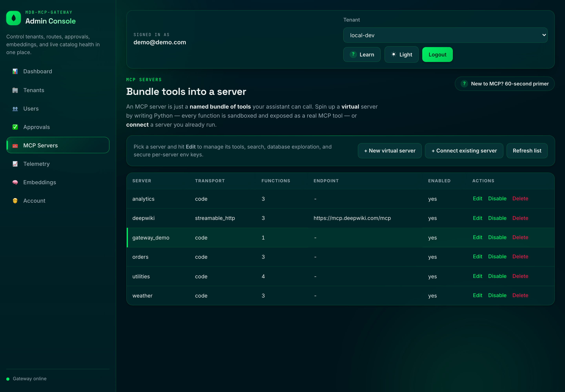Delete the gateway_demo server
Image resolution: width=565 pixels, height=392 pixels.
pos(520,237)
